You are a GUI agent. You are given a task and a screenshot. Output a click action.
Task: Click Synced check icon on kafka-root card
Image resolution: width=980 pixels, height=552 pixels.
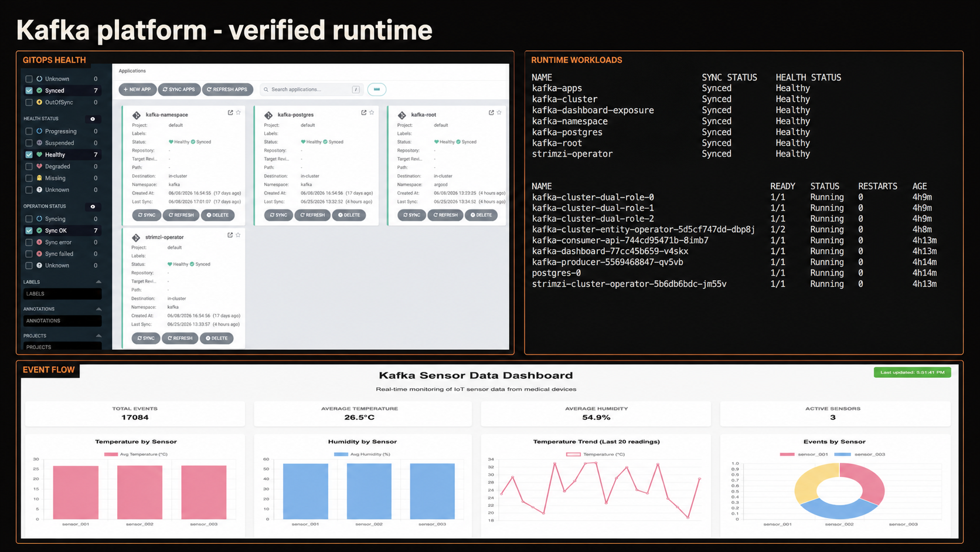click(x=458, y=142)
